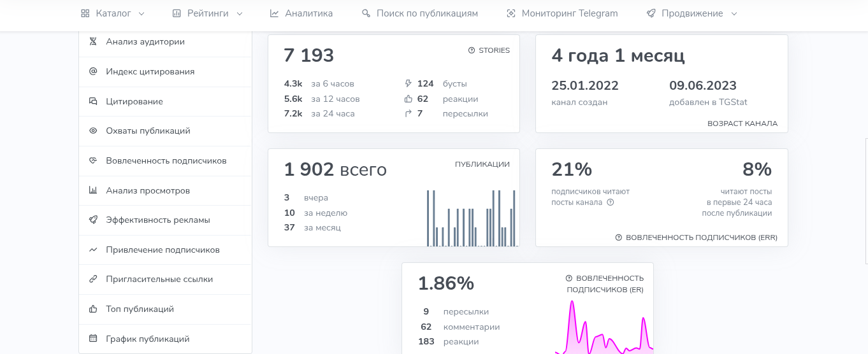
Task: Click the chain link icon for Пригласительные ссылки
Action: (93, 279)
